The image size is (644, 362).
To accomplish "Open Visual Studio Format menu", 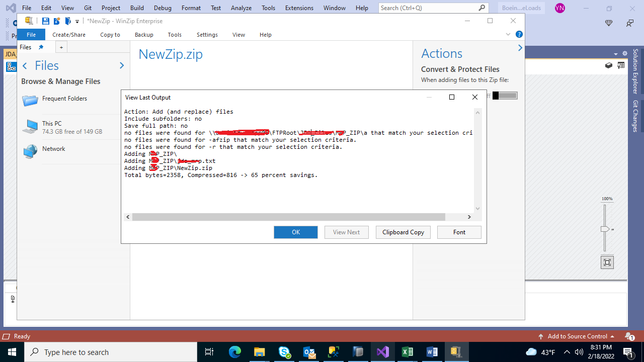I will click(191, 8).
